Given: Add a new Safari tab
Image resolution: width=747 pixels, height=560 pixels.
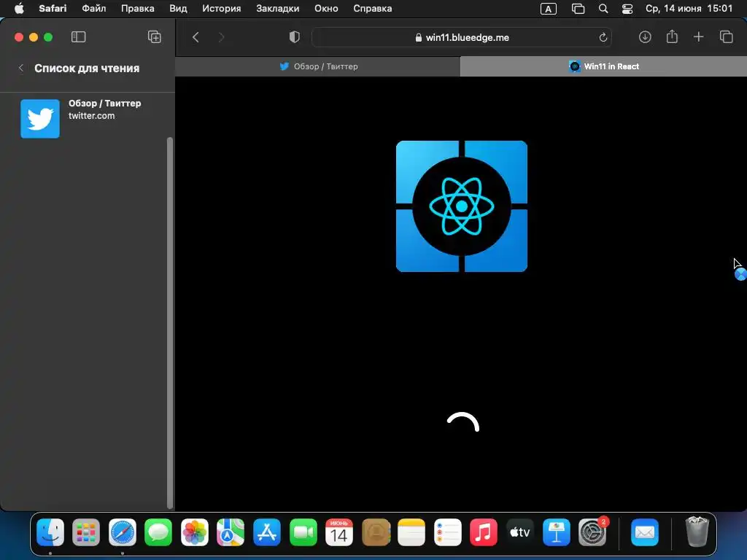Looking at the screenshot, I should [698, 37].
